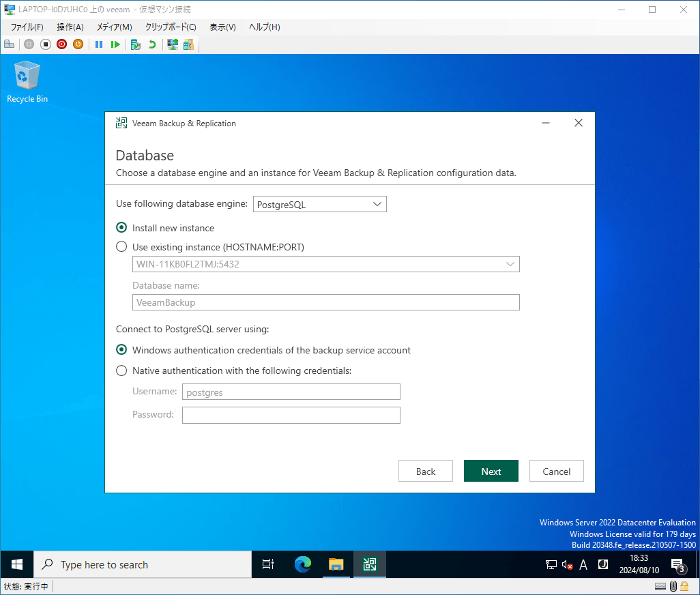Click the mouse icon in status bar
Viewport: 700px width, 595px height.
(673, 586)
